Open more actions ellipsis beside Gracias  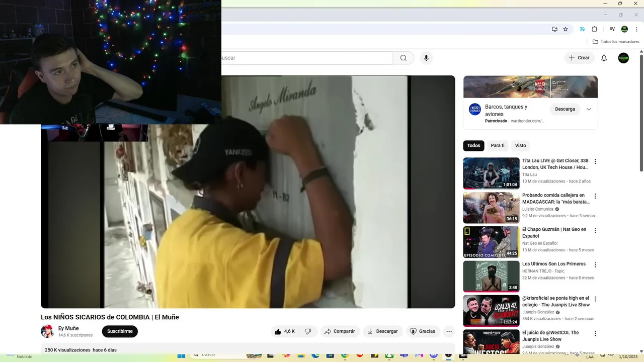pos(449,331)
